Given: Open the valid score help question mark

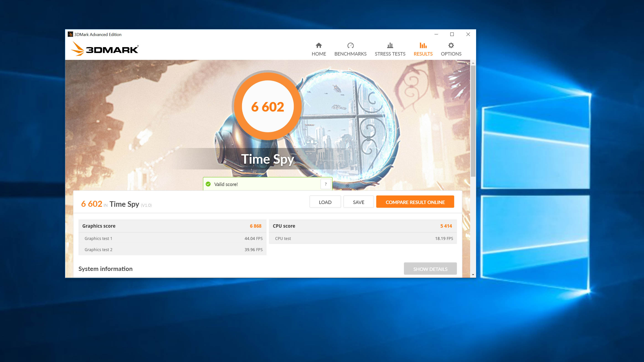Looking at the screenshot, I should (325, 184).
